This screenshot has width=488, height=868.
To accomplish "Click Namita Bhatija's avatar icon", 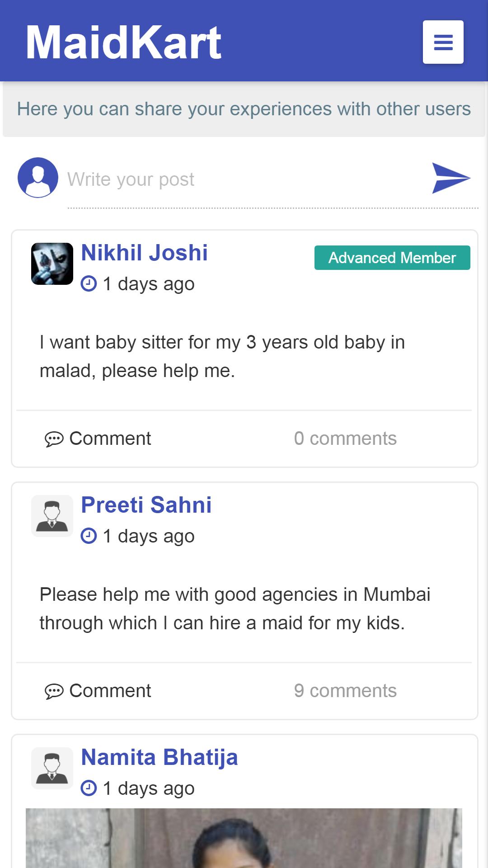I will 52,768.
